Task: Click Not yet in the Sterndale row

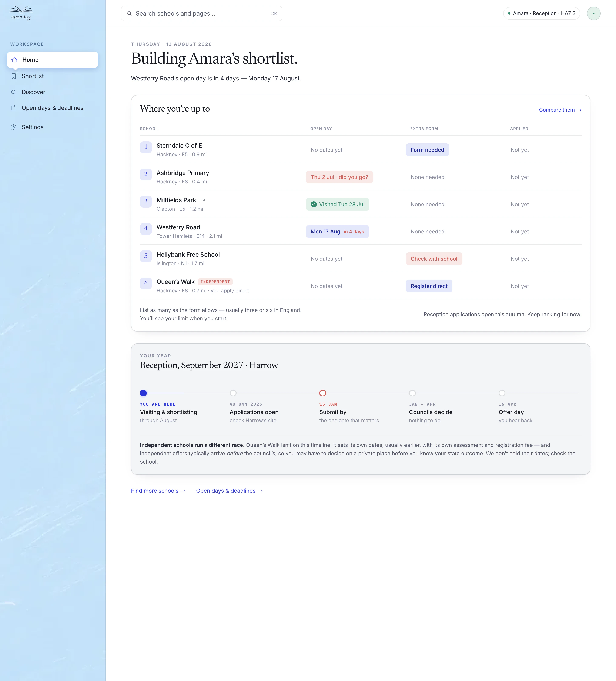Action: pos(519,150)
